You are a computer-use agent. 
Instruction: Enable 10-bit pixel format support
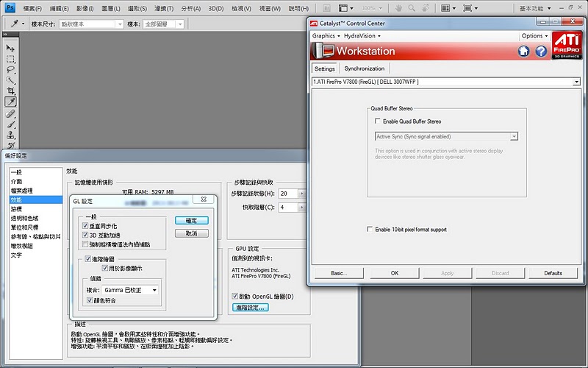370,229
